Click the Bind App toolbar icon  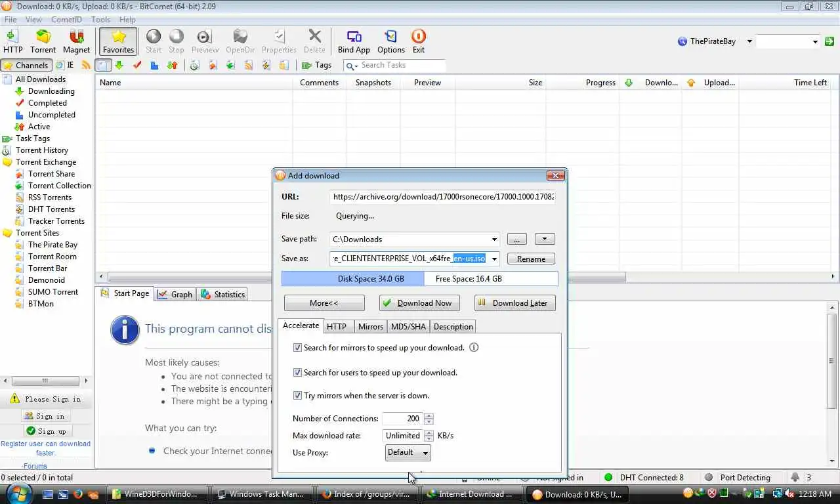[x=354, y=41]
